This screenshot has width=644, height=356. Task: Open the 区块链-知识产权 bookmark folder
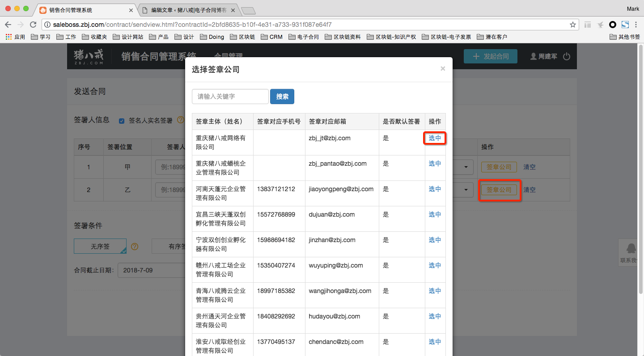pyautogui.click(x=391, y=37)
